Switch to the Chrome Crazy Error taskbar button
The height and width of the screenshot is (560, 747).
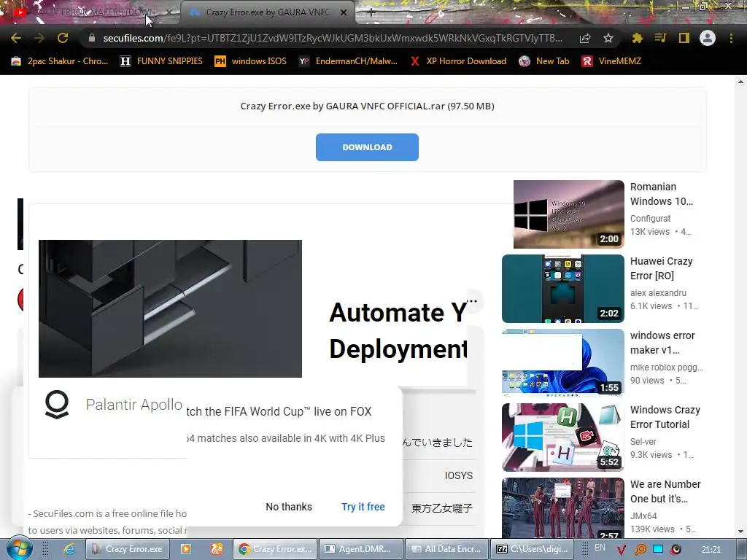pos(275,549)
